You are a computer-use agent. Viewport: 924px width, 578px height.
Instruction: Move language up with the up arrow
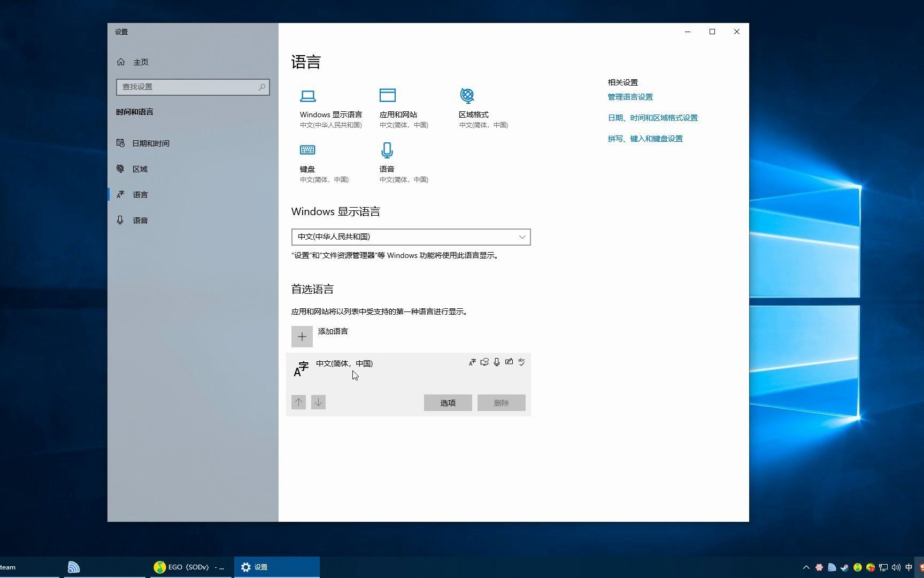(x=299, y=402)
